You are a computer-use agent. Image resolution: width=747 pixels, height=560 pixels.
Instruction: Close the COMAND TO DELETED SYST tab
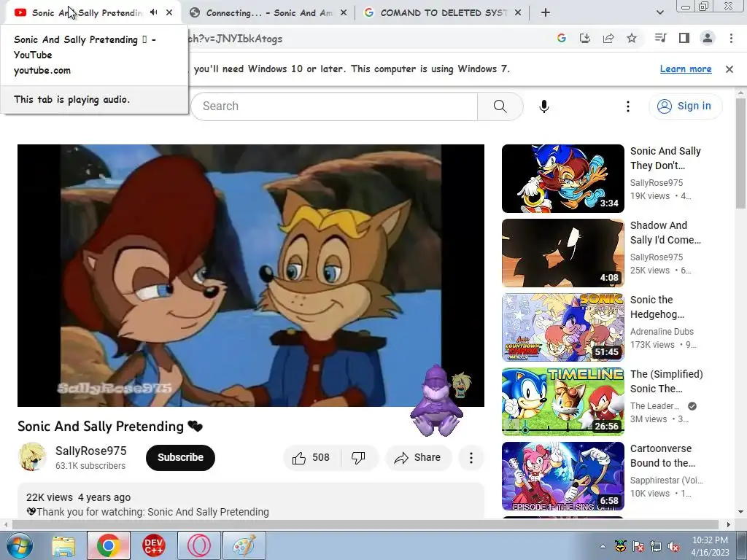[519, 13]
